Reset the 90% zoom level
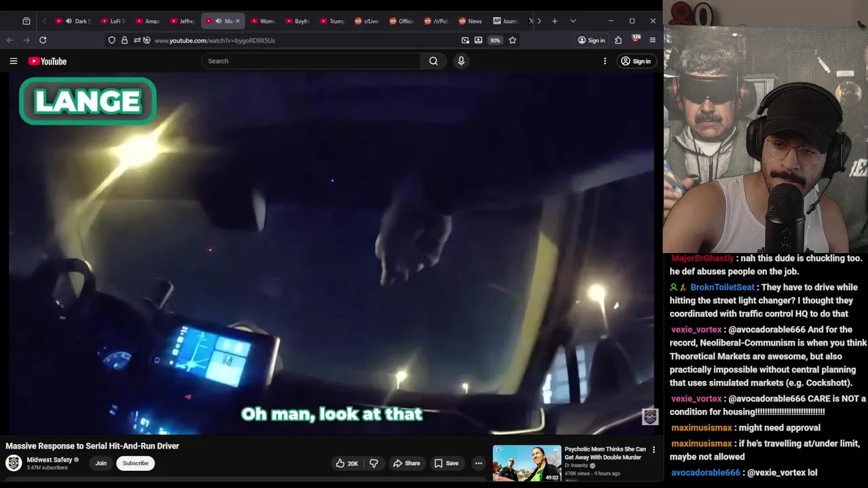868x488 pixels. coord(495,40)
